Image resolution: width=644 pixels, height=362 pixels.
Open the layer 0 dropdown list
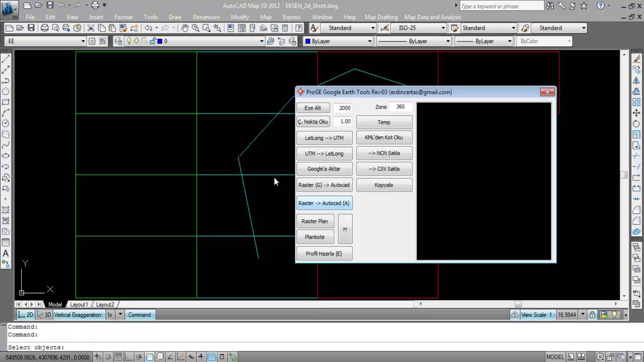(262, 41)
